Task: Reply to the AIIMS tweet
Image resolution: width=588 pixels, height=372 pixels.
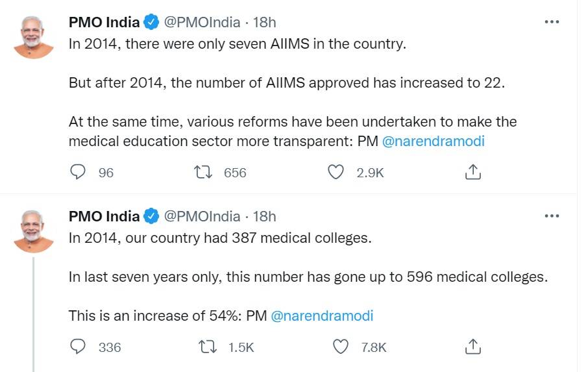Action: pyautogui.click(x=78, y=172)
